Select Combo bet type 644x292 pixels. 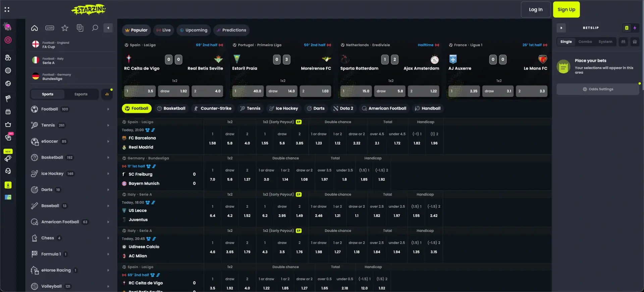pyautogui.click(x=585, y=42)
